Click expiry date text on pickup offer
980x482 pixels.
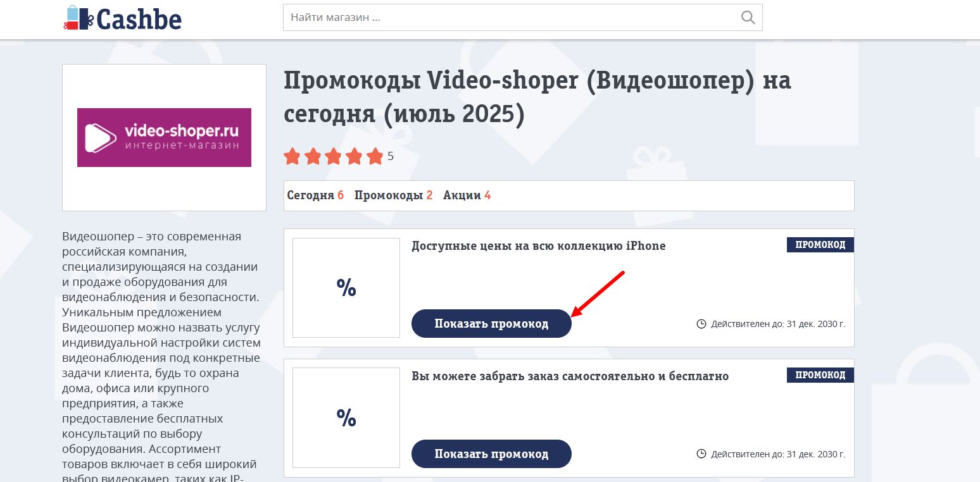(778, 454)
